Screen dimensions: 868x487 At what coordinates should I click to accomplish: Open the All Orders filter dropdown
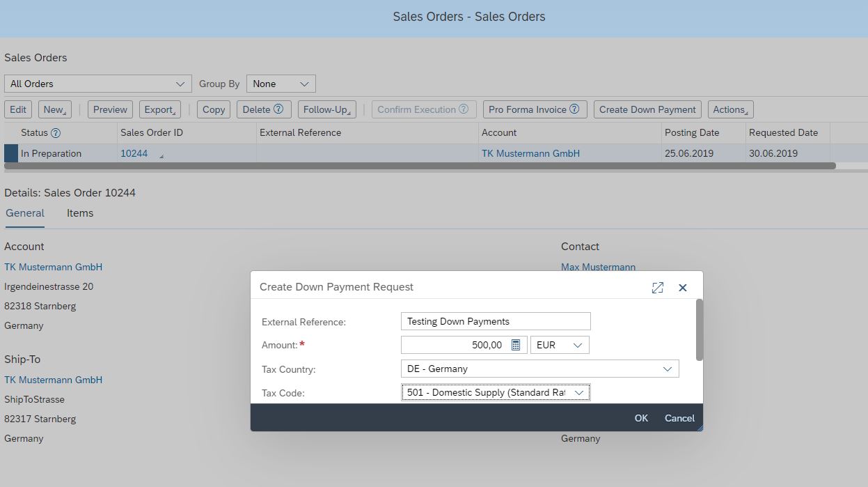coord(98,84)
